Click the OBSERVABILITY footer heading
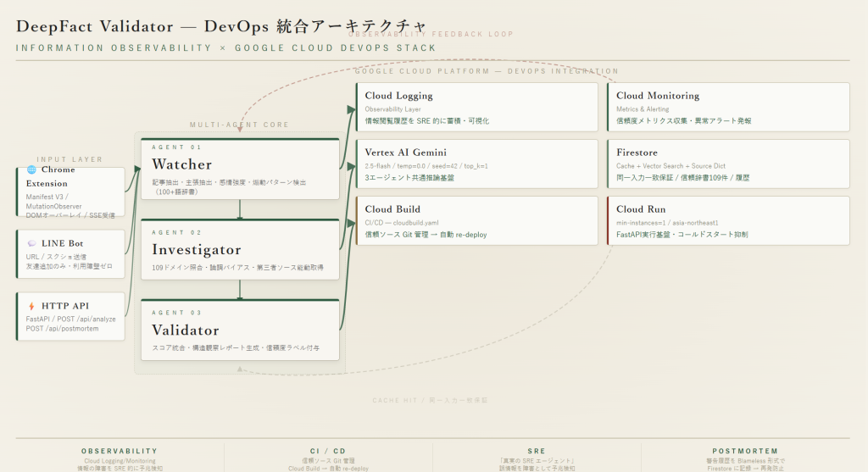This screenshot has width=868, height=472. pos(120,451)
